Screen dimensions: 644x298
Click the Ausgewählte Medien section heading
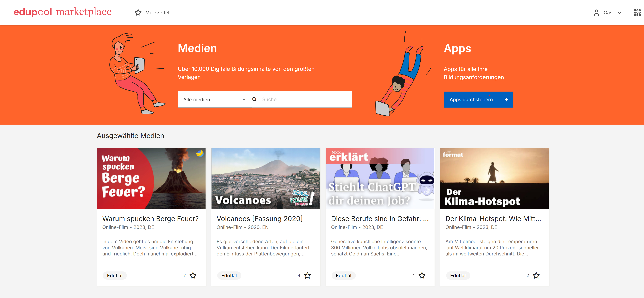131,135
